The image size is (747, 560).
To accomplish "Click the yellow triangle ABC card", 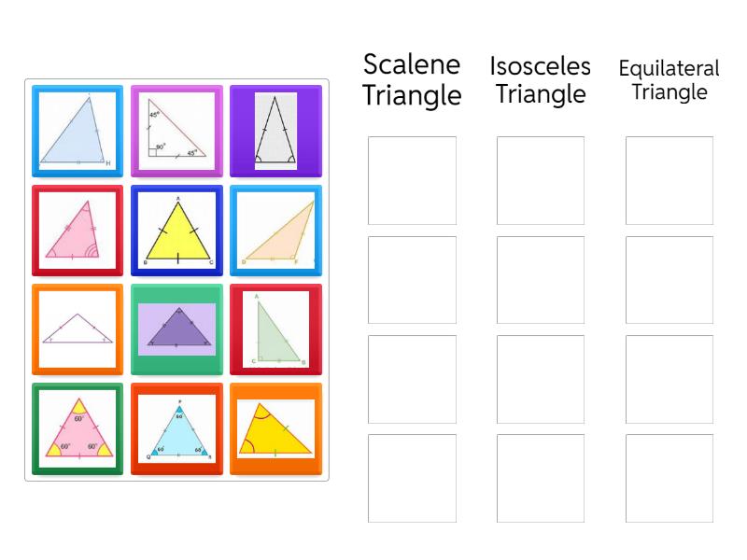I will click(176, 231).
